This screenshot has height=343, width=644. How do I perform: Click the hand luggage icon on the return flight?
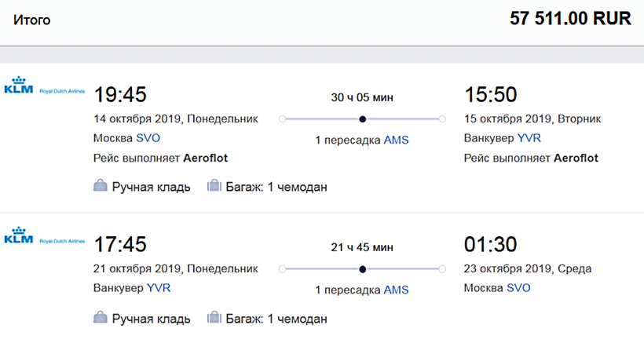100,318
